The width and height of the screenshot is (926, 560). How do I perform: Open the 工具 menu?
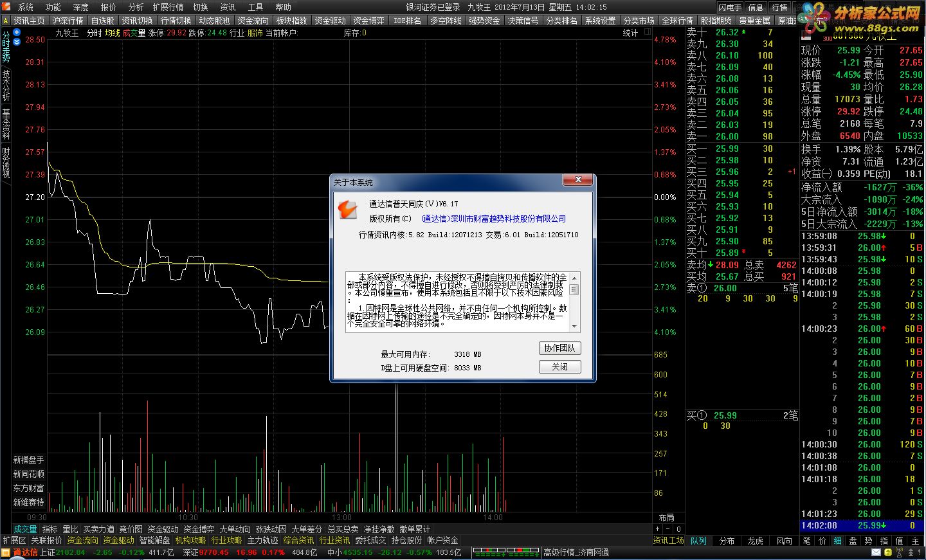coord(256,7)
